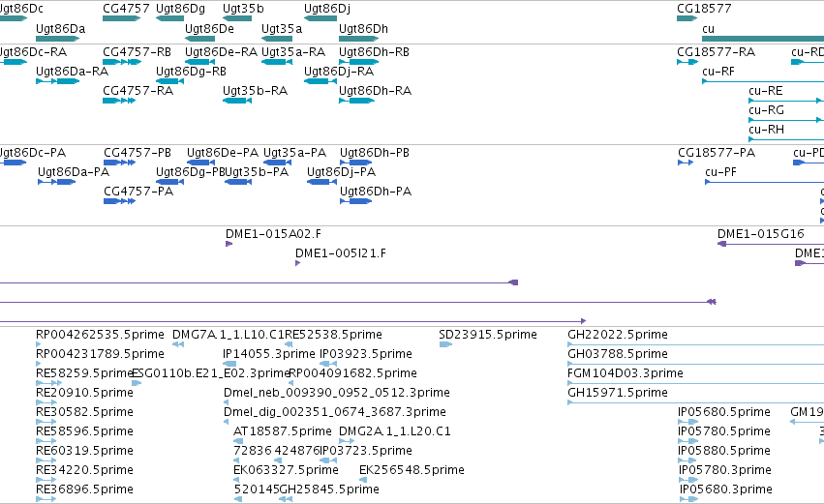Viewport: 824px width, 504px height.
Task: Click EST RP004231789.5prime
Action: [x=100, y=354]
